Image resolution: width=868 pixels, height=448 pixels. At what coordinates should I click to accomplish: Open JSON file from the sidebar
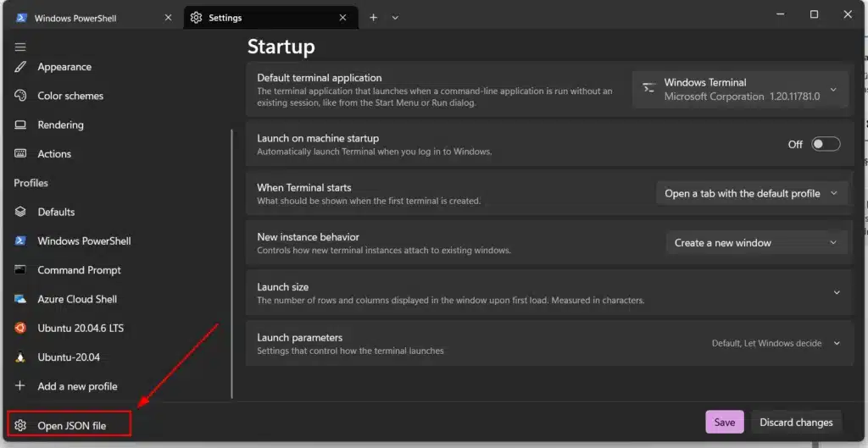[x=70, y=425]
